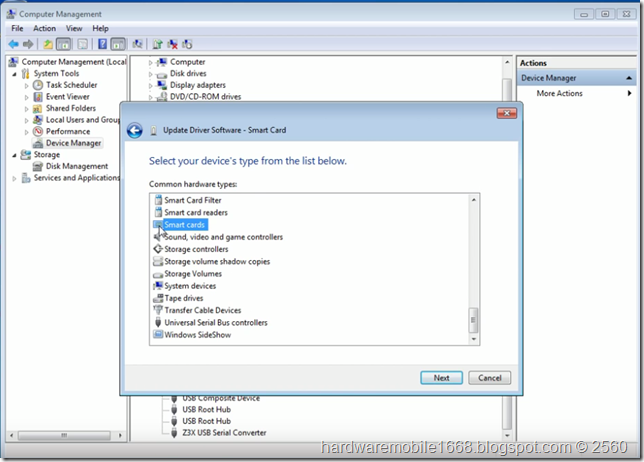Viewport: 644px width, 462px height.
Task: Select DVD/CD-ROM drives category
Action: (x=205, y=97)
